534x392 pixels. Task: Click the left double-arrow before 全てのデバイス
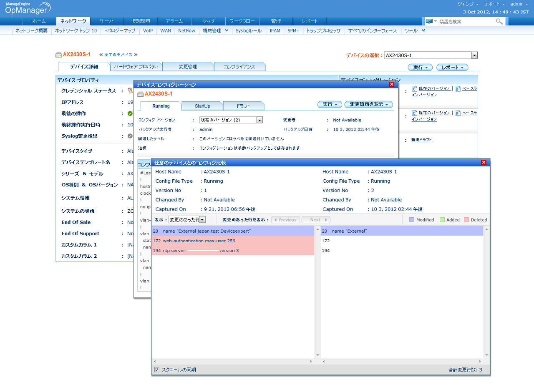[x=101, y=55]
